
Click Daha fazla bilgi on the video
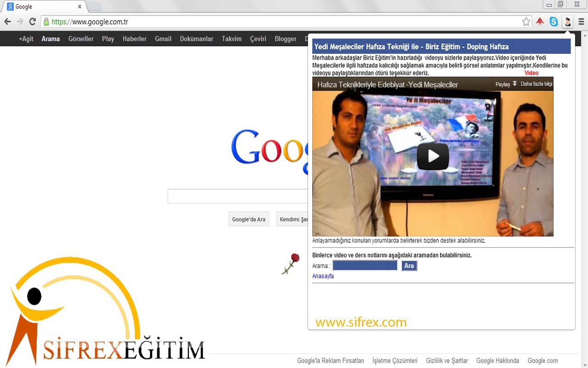537,84
